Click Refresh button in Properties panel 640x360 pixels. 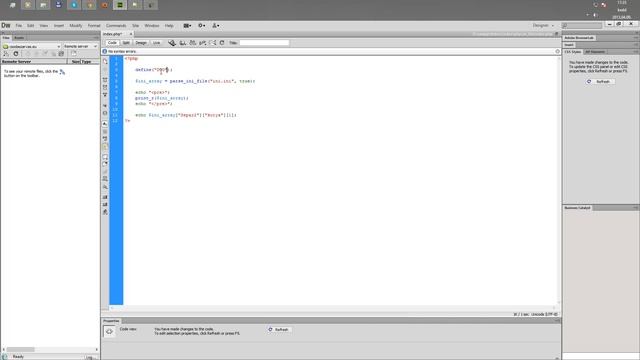click(279, 329)
